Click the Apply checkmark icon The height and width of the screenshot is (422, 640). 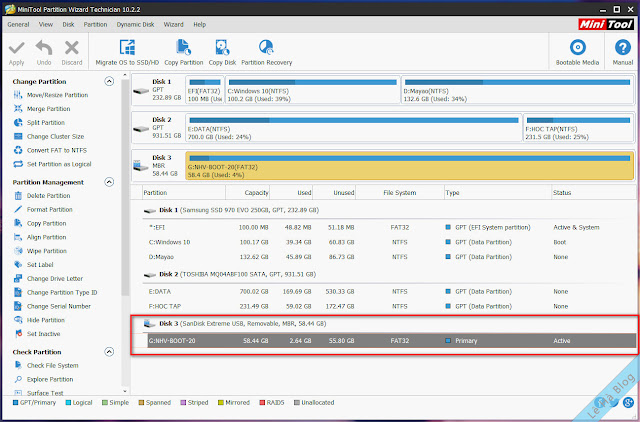click(x=17, y=48)
